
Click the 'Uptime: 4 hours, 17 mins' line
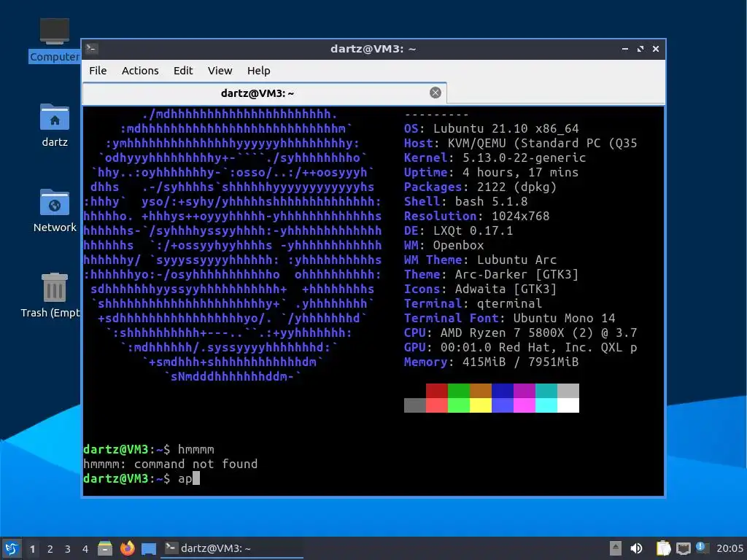491,172
